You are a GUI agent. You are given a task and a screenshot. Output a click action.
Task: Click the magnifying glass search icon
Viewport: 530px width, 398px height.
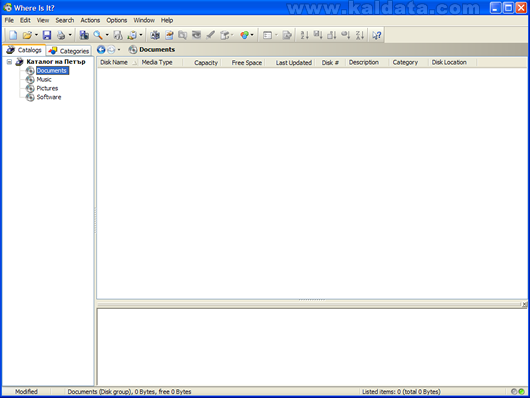tap(98, 35)
